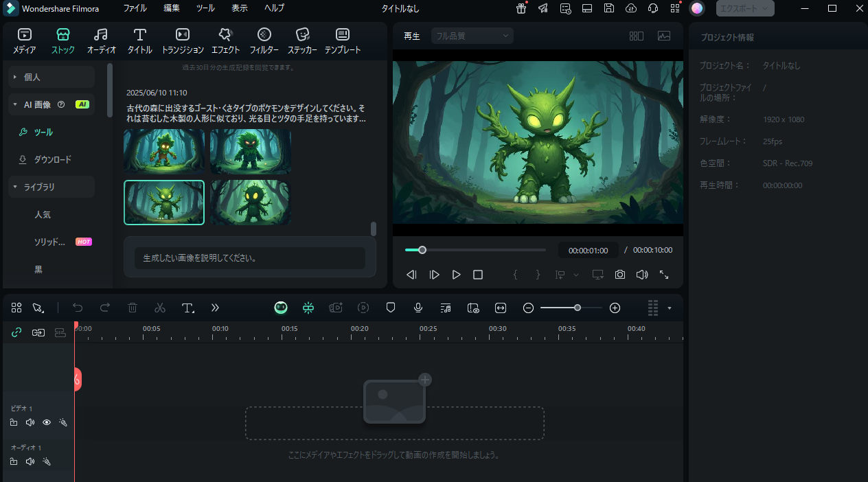Select the highlighted green horned creature thumbnail

point(164,203)
